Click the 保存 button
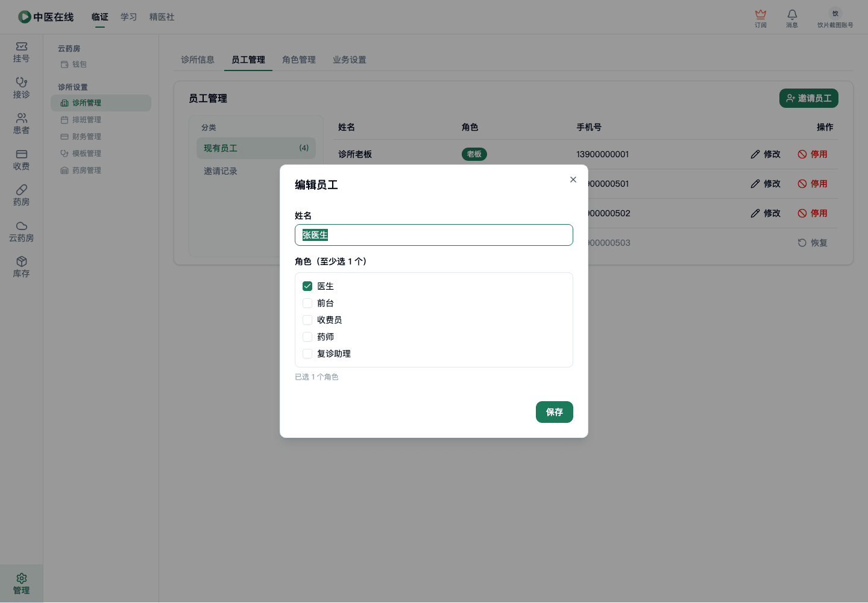Viewport: 868px width, 603px height. (x=555, y=412)
